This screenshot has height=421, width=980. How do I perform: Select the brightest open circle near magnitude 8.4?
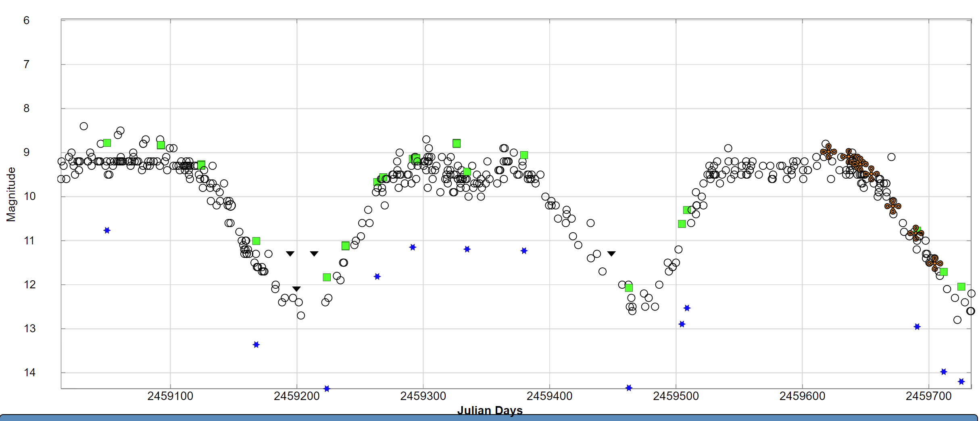pyautogui.click(x=83, y=126)
